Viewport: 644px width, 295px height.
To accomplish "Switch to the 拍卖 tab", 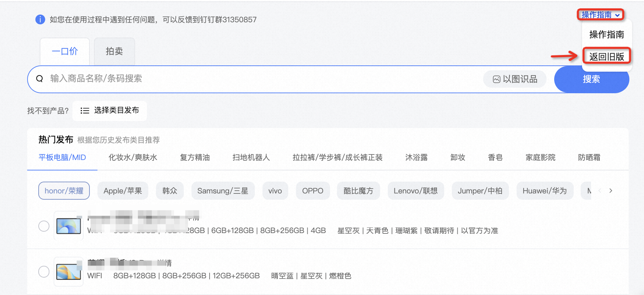I will pyautogui.click(x=115, y=51).
